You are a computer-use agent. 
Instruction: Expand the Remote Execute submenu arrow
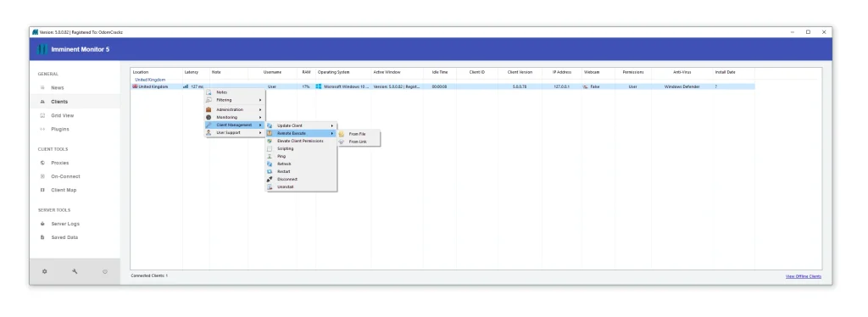click(x=332, y=133)
